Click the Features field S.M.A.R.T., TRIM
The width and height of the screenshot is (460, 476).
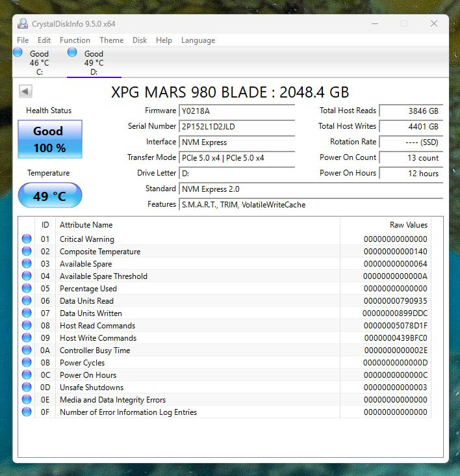point(311,205)
